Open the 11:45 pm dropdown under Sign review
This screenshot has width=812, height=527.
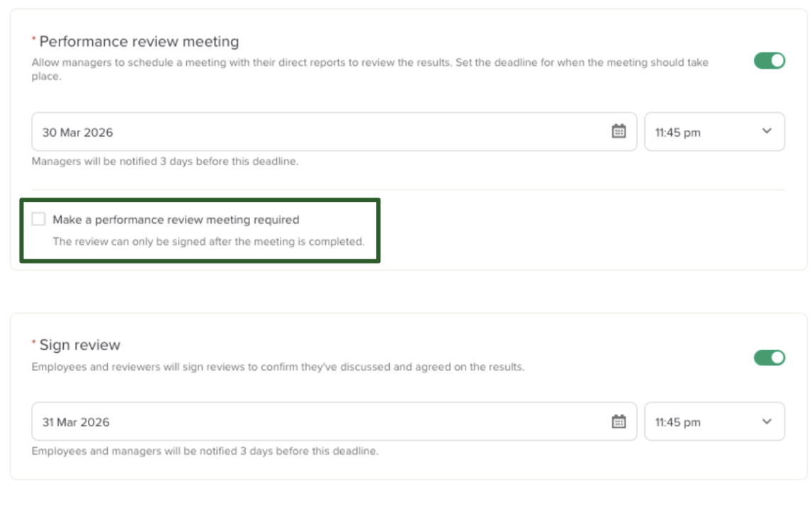coord(714,421)
